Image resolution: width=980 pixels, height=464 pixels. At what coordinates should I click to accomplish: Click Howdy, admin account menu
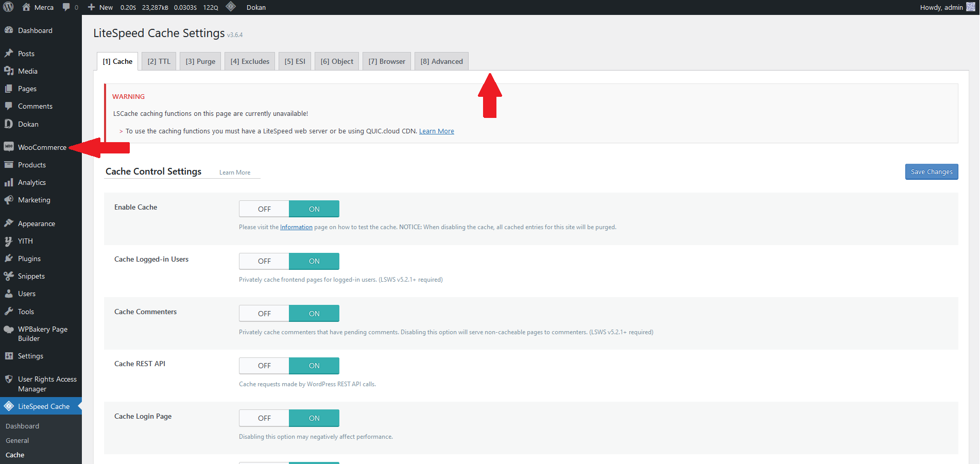[947, 7]
